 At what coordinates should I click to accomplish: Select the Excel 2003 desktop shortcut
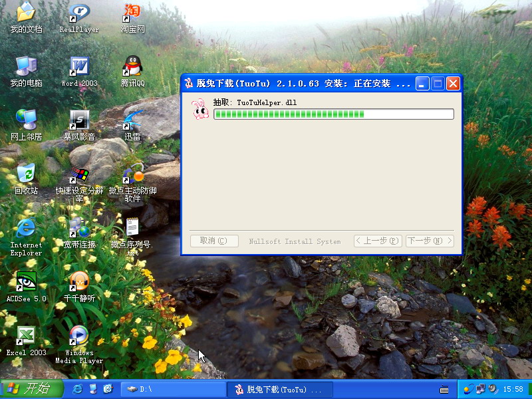(26, 340)
